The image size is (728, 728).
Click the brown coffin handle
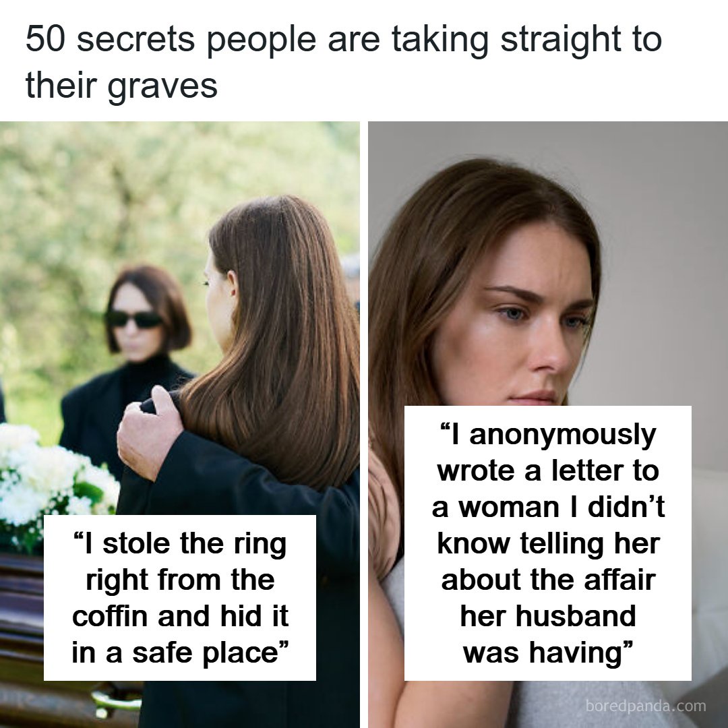(x=116, y=700)
